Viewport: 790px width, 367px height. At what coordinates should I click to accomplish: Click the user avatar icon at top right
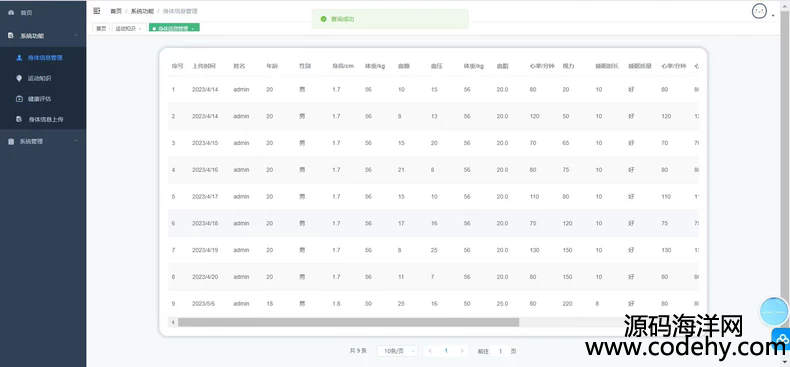pyautogui.click(x=759, y=11)
